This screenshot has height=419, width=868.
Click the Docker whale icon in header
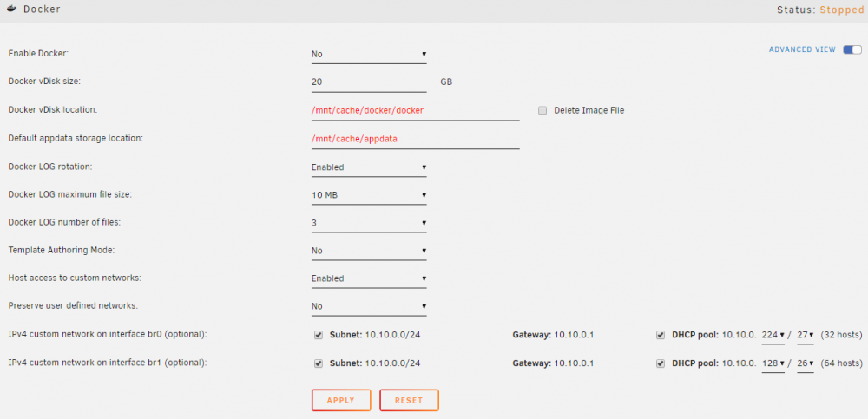click(11, 10)
